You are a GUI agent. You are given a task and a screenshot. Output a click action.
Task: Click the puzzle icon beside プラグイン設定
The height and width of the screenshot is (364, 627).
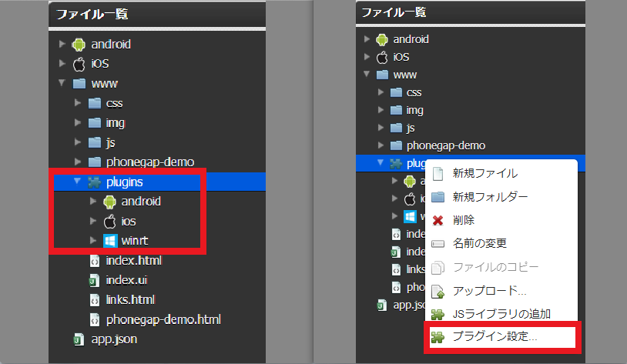[x=438, y=337]
